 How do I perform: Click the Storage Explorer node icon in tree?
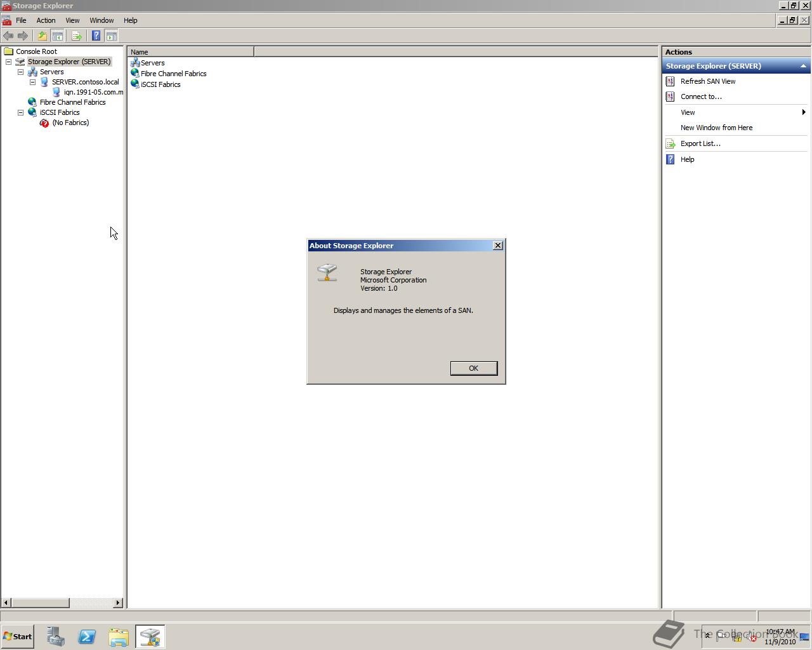(x=20, y=62)
